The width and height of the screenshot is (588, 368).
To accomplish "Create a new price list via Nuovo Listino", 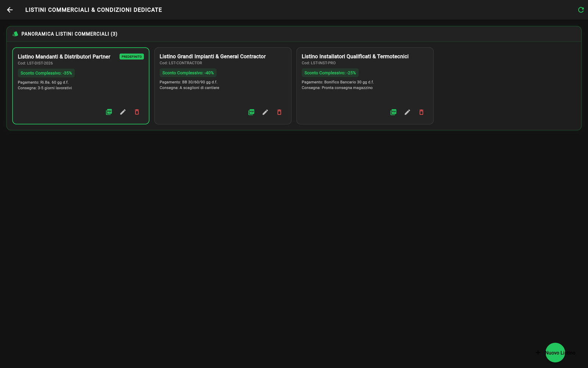I will coord(555,353).
